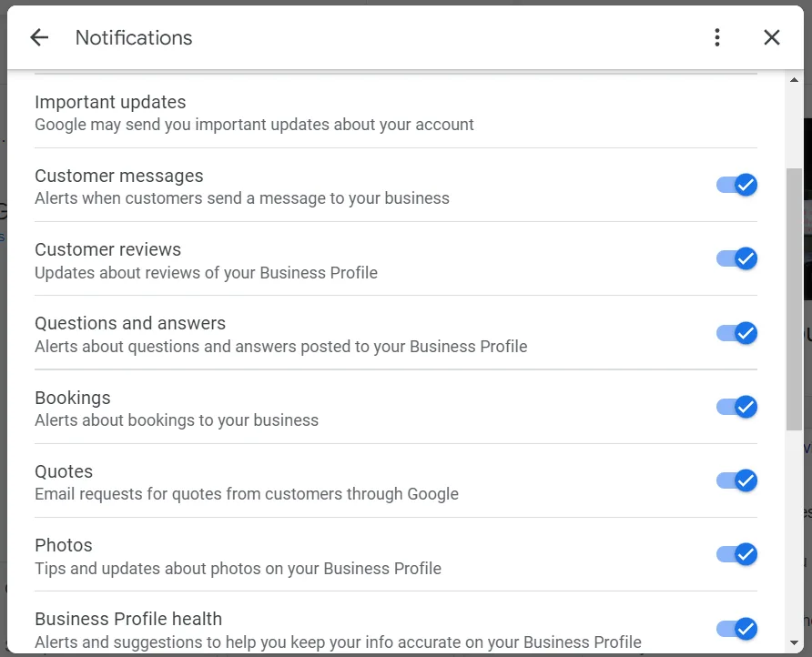Click the "Photos" label
Screen dimensions: 812x657
(x=64, y=545)
